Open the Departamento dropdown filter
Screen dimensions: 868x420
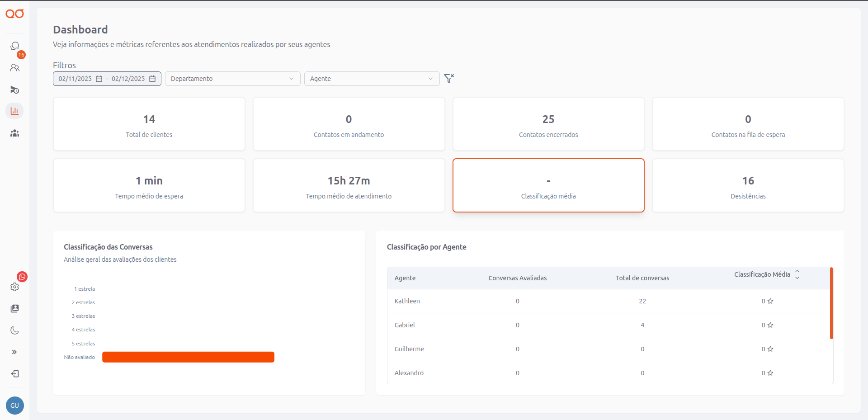tap(232, 79)
